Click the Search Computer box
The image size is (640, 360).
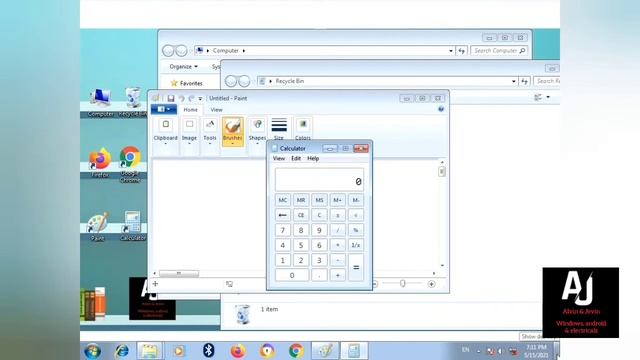[x=499, y=51]
